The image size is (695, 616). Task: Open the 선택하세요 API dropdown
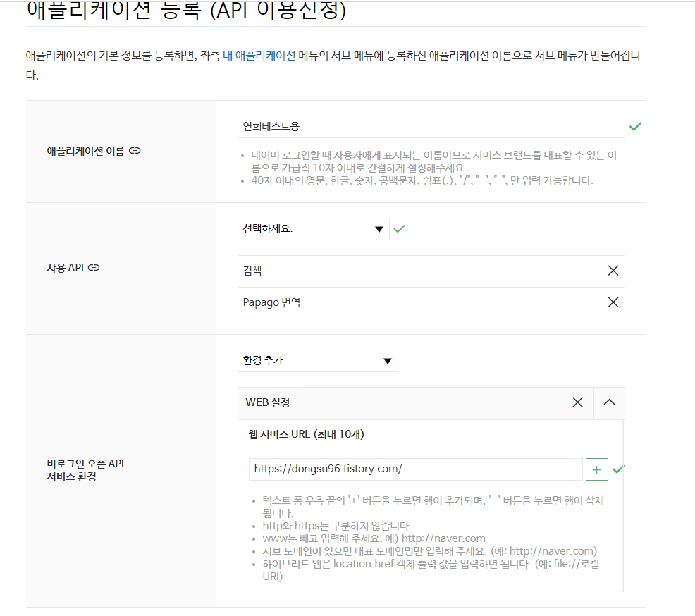click(314, 229)
